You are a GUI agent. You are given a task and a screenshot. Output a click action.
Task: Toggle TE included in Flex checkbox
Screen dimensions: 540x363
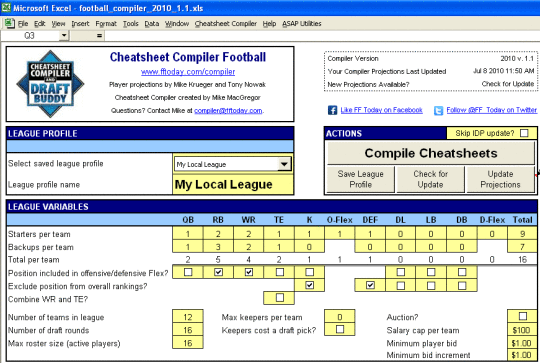coord(280,272)
